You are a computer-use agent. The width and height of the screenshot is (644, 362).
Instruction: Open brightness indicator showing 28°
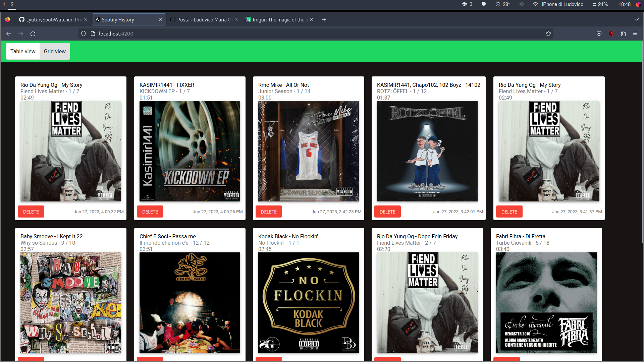coord(502,4)
